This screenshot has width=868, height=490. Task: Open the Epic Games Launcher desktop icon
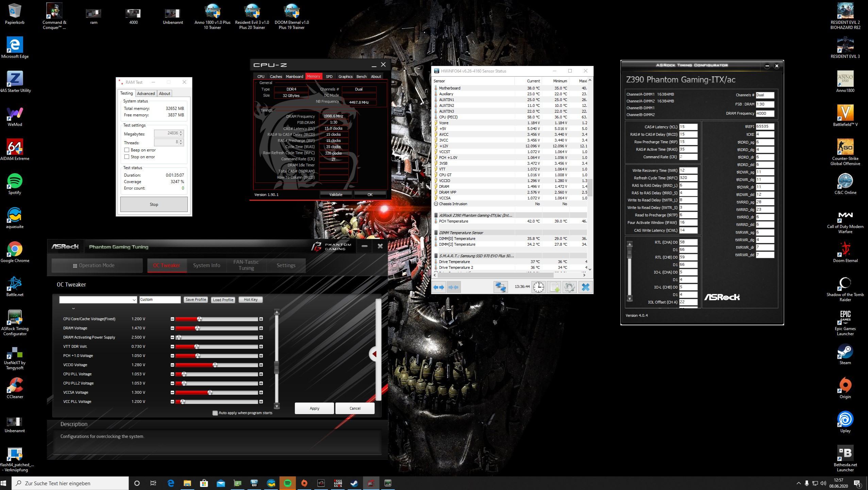(x=845, y=323)
